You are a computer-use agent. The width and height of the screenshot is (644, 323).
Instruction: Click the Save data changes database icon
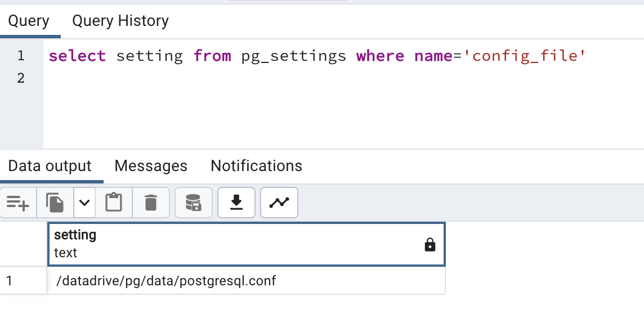pos(194,203)
